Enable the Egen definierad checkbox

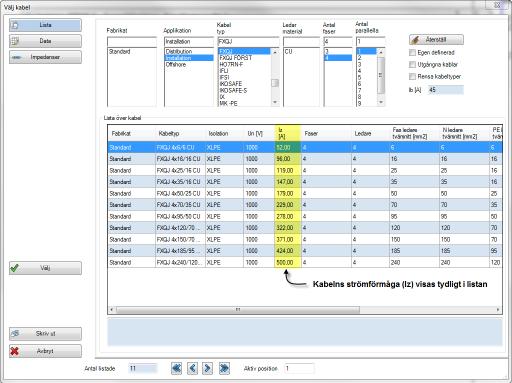(412, 53)
